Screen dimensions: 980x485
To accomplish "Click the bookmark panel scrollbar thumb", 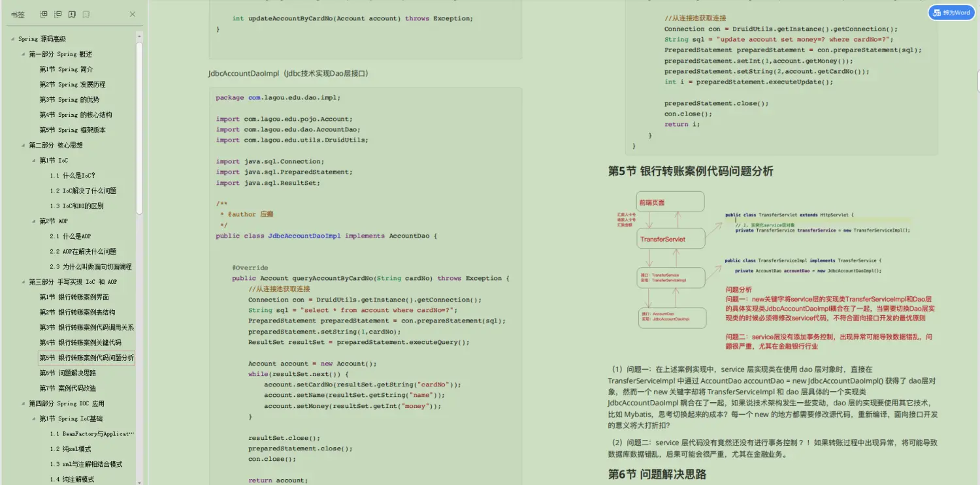I will (139, 127).
